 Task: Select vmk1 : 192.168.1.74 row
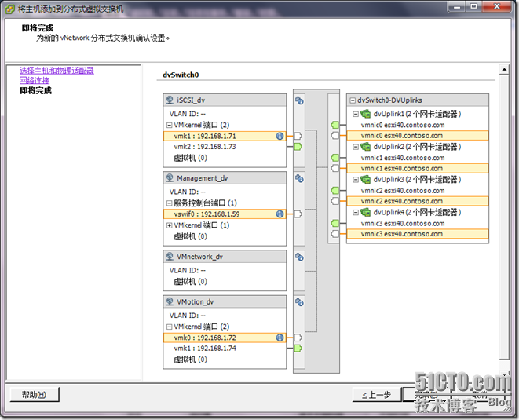click(x=225, y=349)
